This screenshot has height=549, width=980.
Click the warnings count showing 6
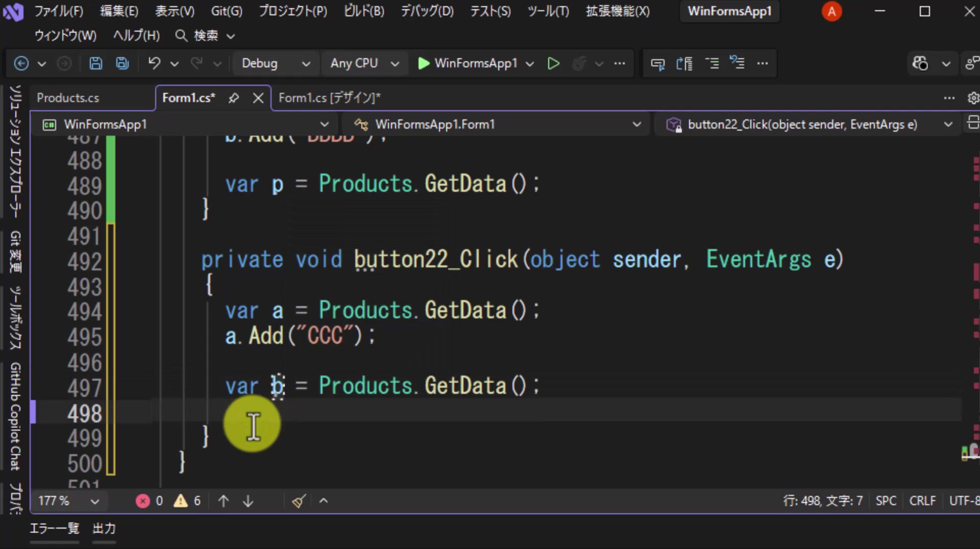coord(187,501)
